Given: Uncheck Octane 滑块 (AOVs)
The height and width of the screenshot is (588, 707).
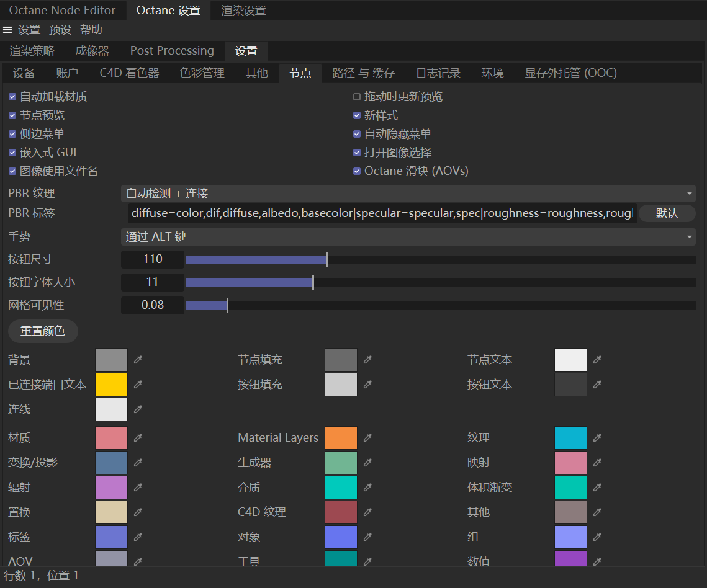Looking at the screenshot, I should tap(357, 171).
